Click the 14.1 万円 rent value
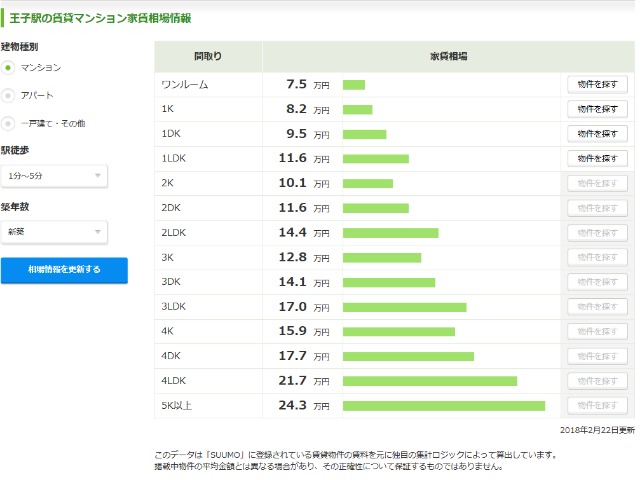640x480 pixels. [x=304, y=282]
